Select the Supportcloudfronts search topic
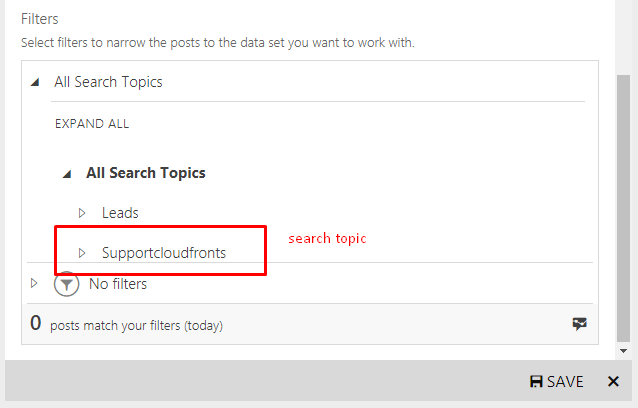The image size is (638, 408). (x=164, y=253)
